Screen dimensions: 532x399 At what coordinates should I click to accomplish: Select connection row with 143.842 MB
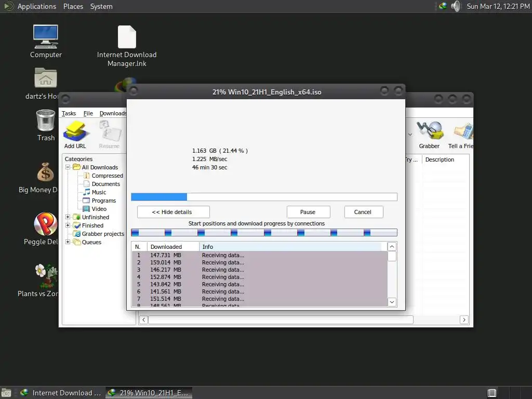[x=260, y=284]
